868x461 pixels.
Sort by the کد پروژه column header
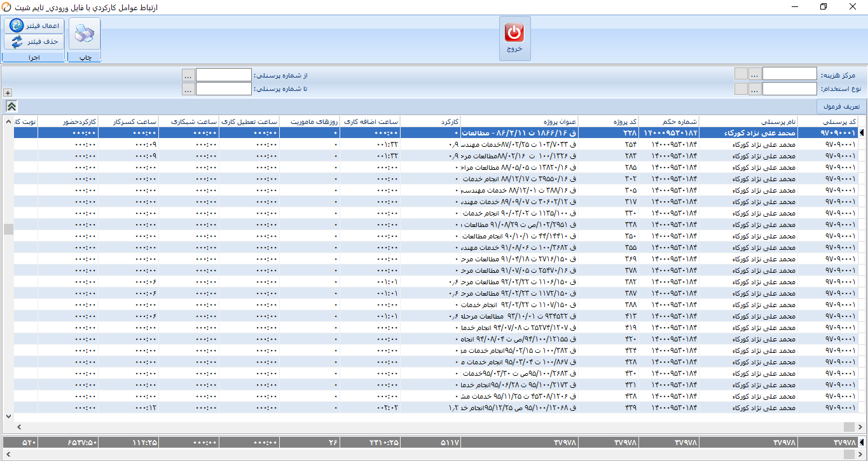click(x=609, y=121)
